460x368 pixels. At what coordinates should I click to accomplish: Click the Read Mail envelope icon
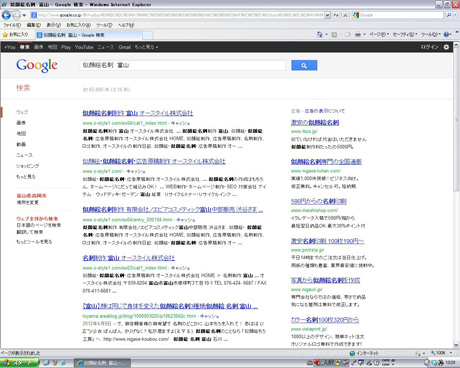(348, 35)
